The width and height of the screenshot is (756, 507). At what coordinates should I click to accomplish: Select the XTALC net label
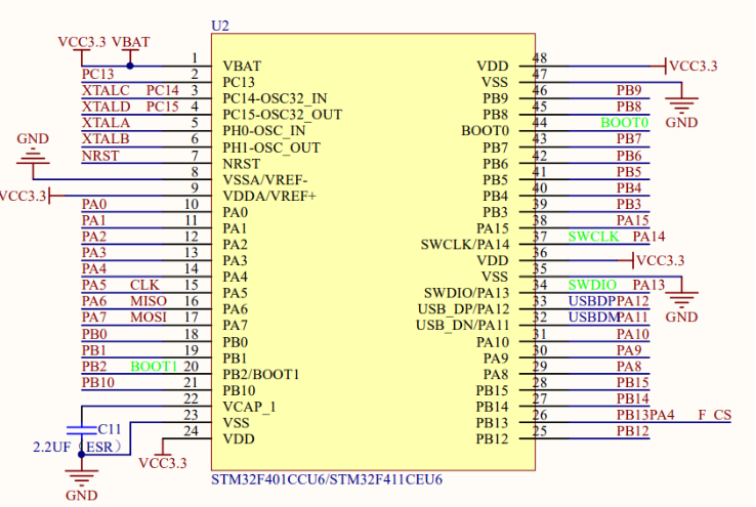[x=106, y=90]
